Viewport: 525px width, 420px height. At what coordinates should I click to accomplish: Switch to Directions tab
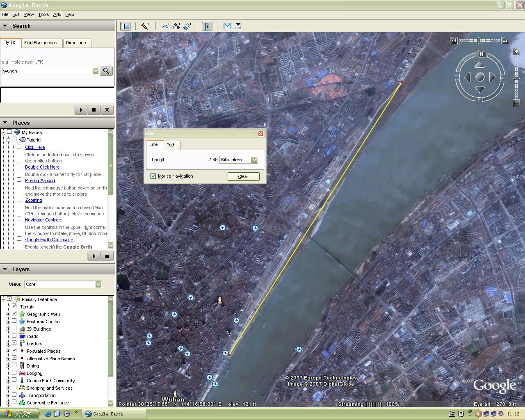coord(76,43)
